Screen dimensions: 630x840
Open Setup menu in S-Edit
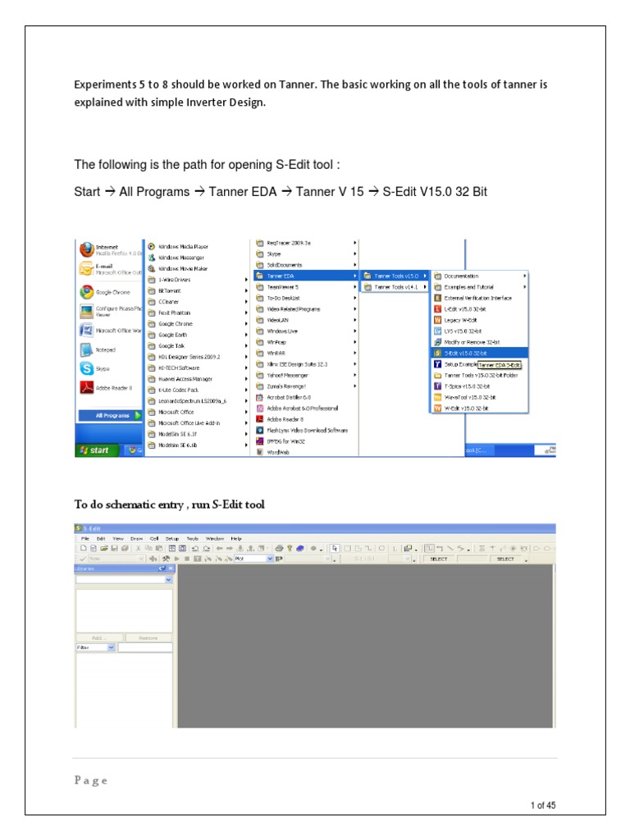click(172, 538)
